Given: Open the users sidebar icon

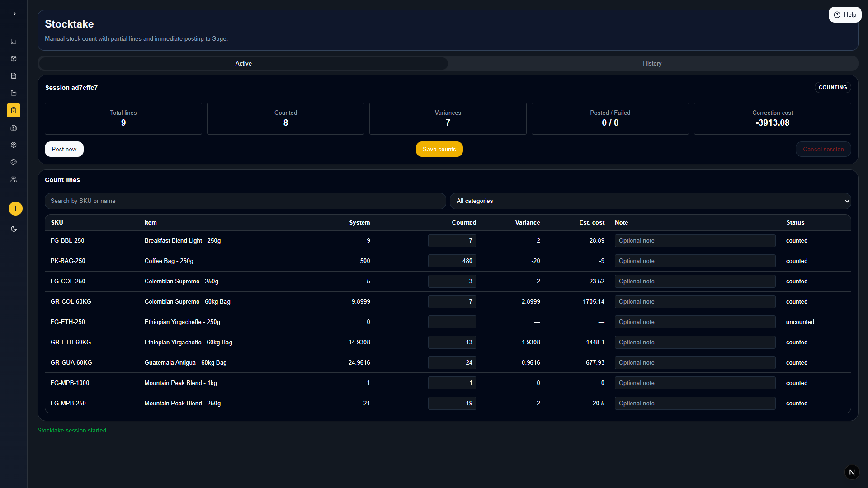Looking at the screenshot, I should tap(14, 179).
